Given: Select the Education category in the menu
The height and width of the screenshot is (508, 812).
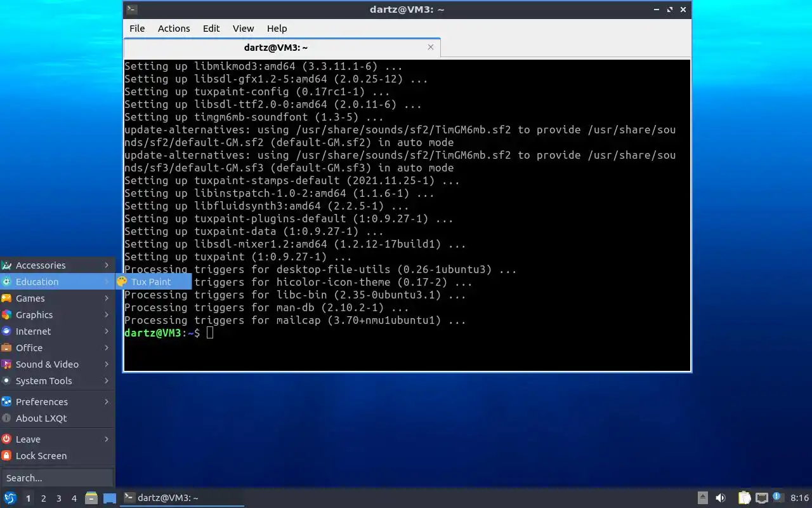Looking at the screenshot, I should (57, 282).
